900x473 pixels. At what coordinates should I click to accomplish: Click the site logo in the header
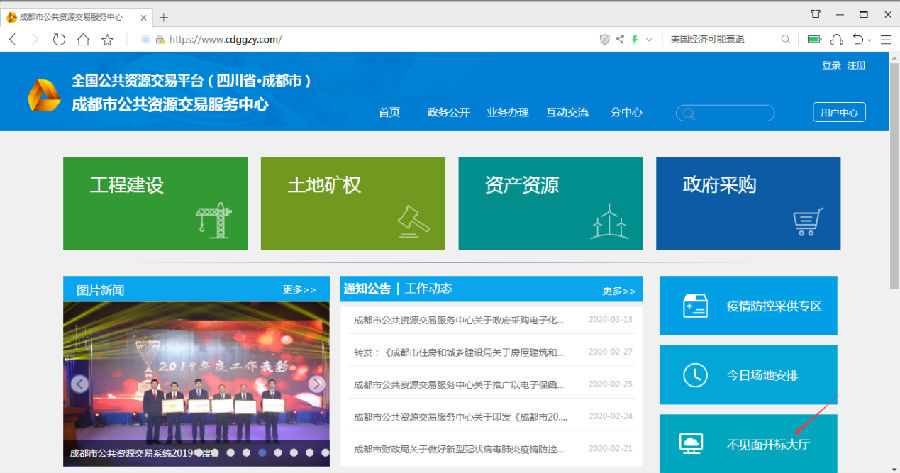[x=43, y=96]
